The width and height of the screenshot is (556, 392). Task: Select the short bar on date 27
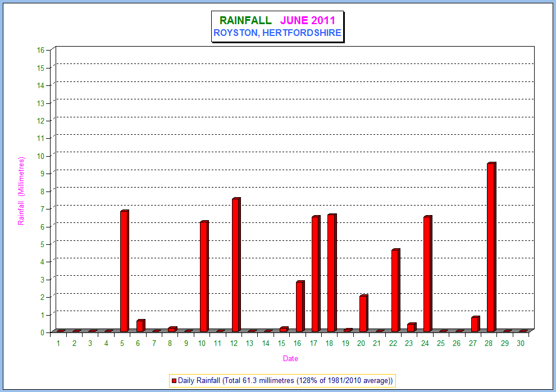475,325
